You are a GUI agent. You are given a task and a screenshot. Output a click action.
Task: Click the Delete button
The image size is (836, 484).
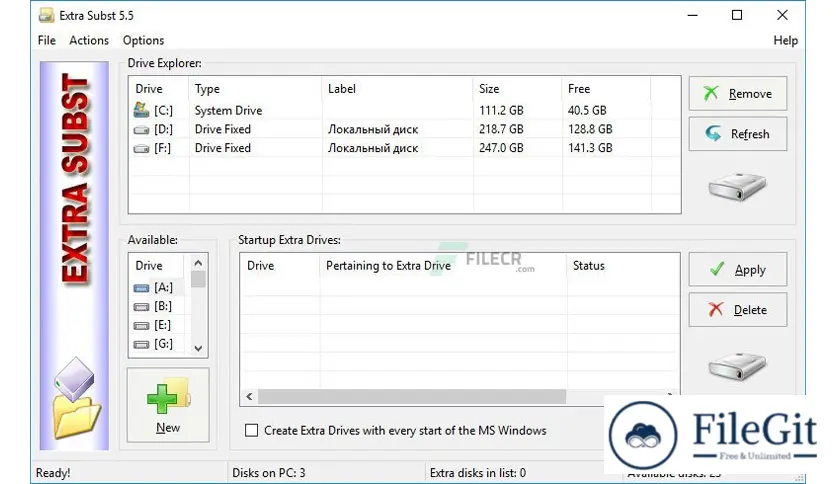pos(737,310)
